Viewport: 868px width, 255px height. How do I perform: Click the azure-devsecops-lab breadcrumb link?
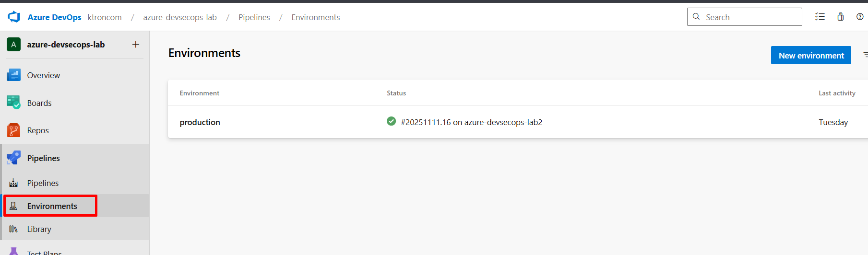pyautogui.click(x=180, y=17)
